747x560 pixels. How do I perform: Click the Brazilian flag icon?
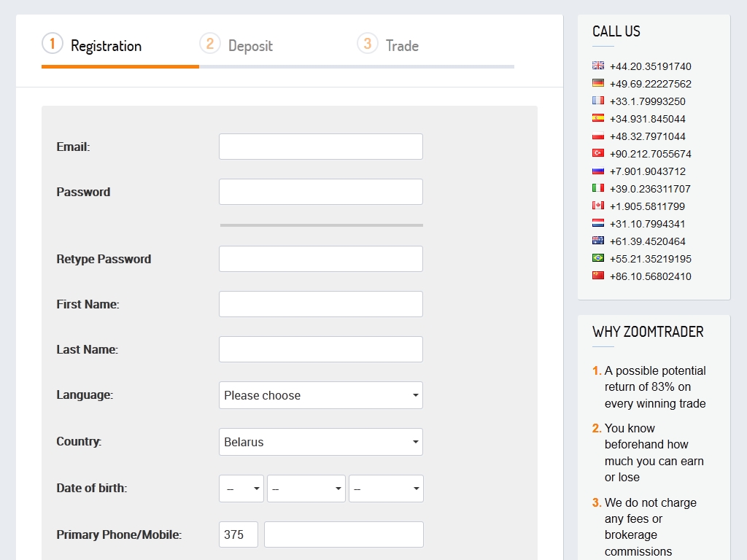[x=598, y=258]
